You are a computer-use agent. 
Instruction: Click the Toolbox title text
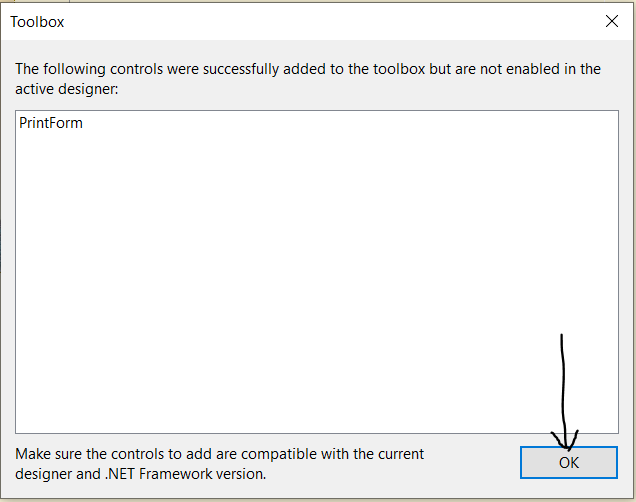[x=37, y=22]
